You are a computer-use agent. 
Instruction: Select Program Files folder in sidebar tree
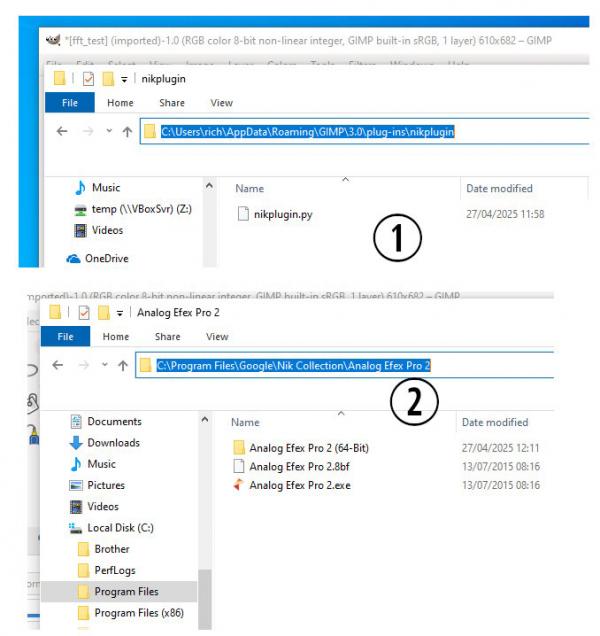pos(119,591)
